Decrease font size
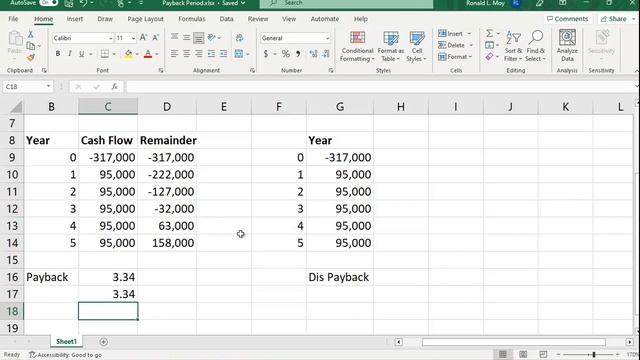Viewport: 640px width, 360px height. pos(156,38)
